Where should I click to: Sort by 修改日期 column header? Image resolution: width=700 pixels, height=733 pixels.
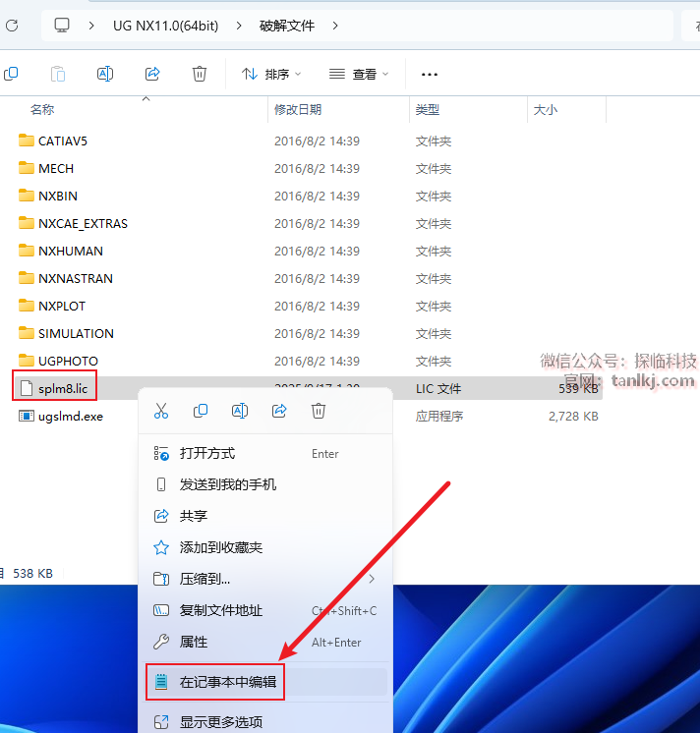click(x=298, y=109)
